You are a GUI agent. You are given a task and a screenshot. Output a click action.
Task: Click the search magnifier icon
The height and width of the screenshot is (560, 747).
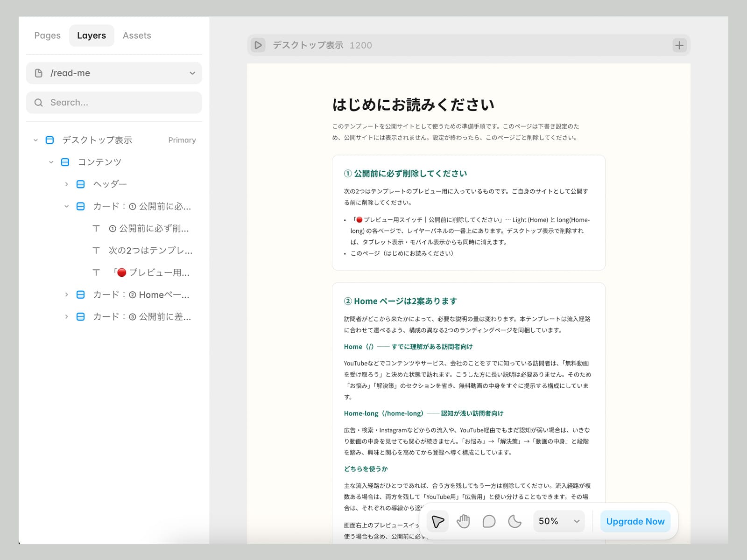click(39, 103)
